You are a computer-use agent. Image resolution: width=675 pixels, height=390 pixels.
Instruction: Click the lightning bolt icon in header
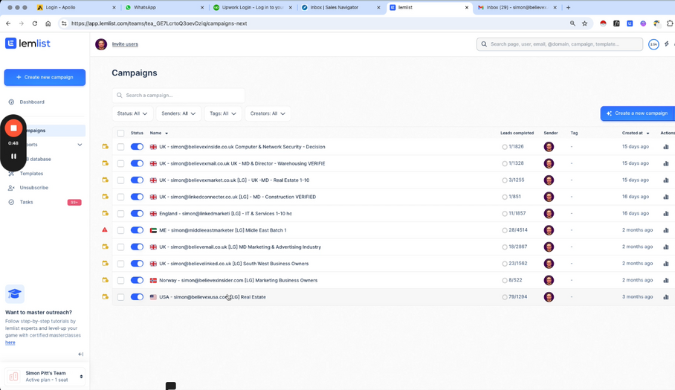point(666,44)
